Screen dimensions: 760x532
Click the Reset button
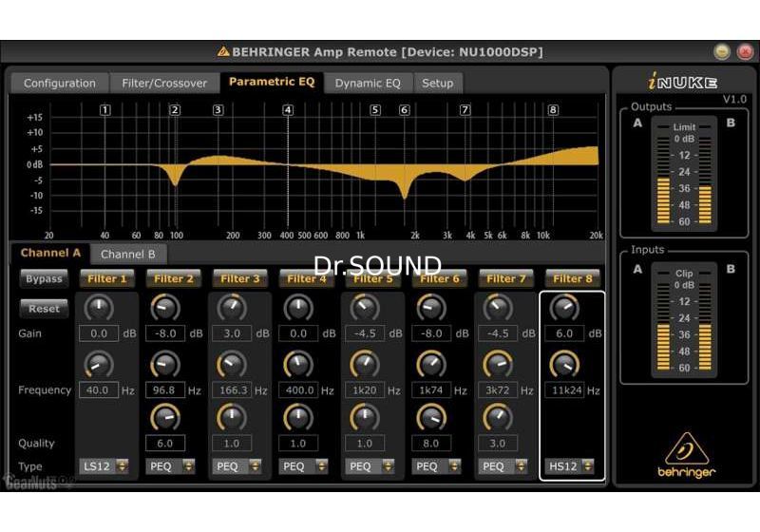pyautogui.click(x=44, y=308)
